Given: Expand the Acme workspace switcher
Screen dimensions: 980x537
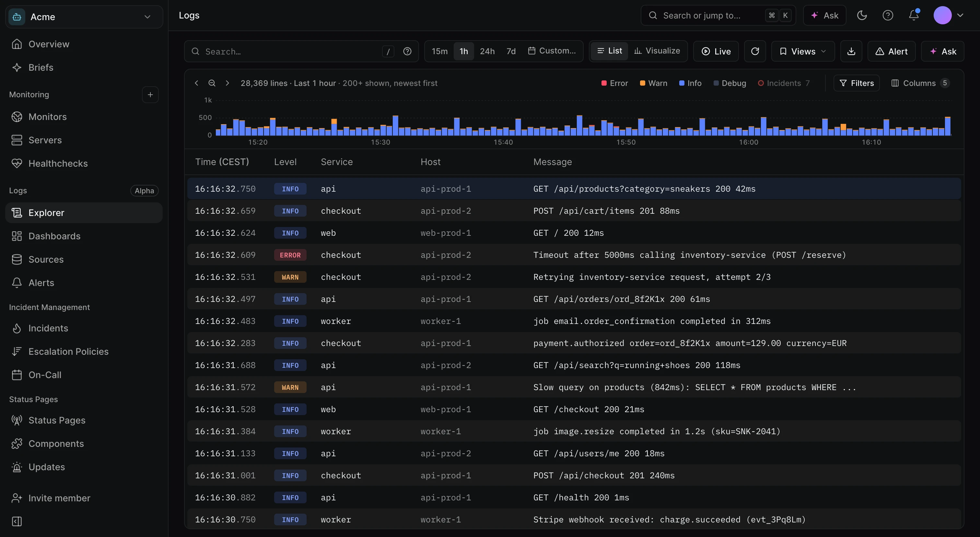Looking at the screenshot, I should (x=84, y=17).
